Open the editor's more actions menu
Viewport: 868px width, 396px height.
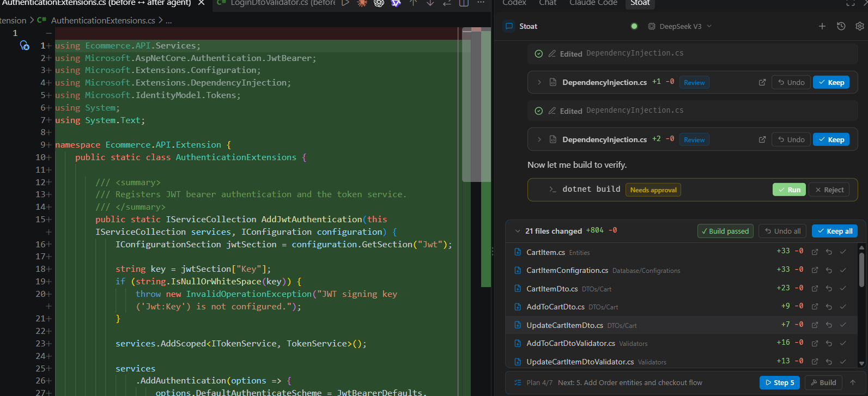(481, 3)
